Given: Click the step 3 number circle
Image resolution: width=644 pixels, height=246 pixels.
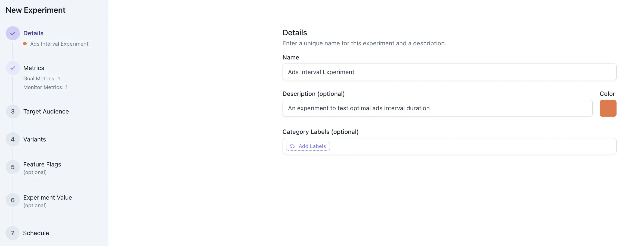Looking at the screenshot, I should [13, 112].
